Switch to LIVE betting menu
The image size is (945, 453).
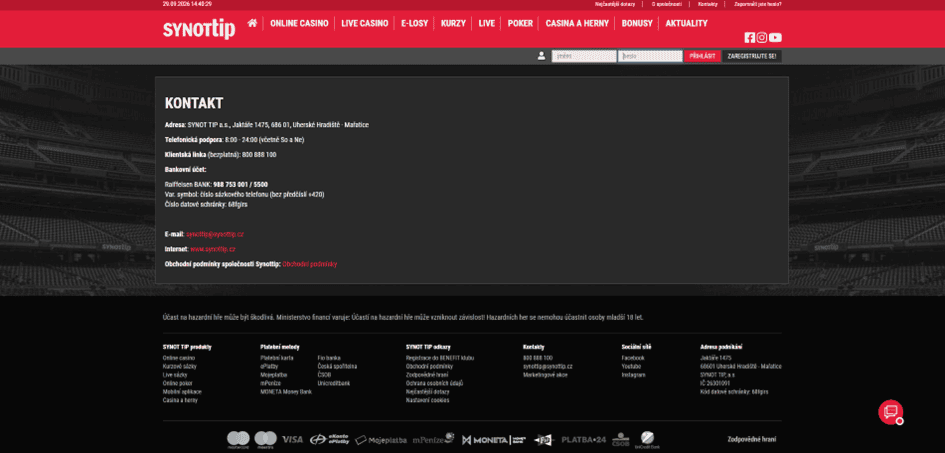[486, 23]
